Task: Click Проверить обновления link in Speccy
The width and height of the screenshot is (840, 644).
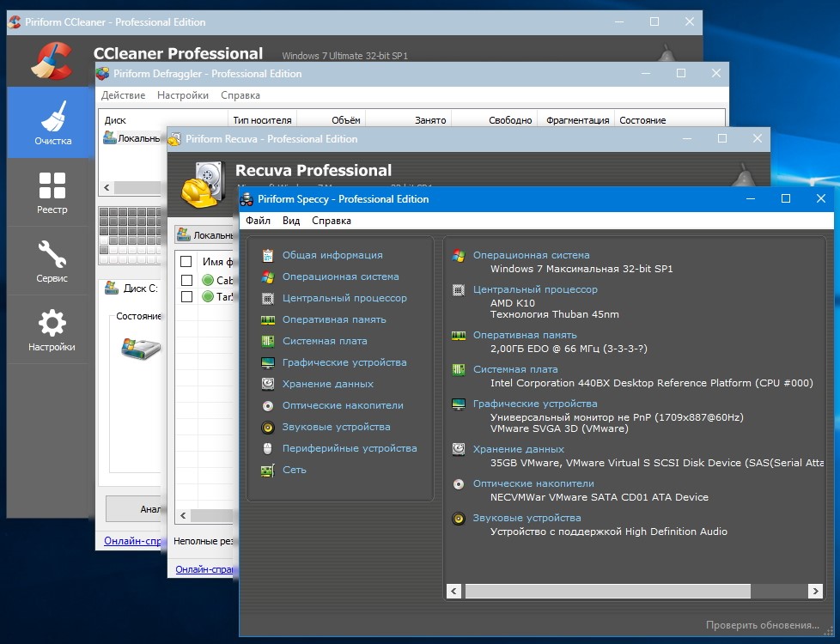Action: [x=762, y=625]
